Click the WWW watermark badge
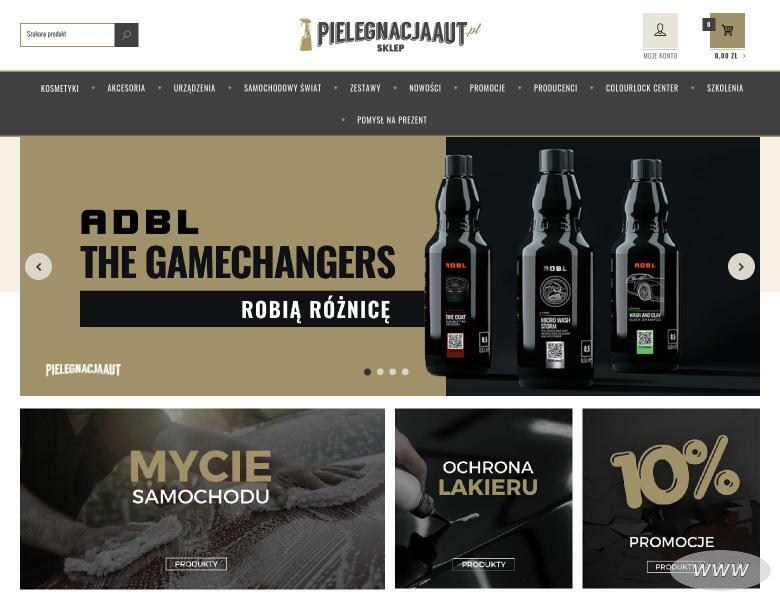The height and width of the screenshot is (600, 780). click(x=720, y=570)
